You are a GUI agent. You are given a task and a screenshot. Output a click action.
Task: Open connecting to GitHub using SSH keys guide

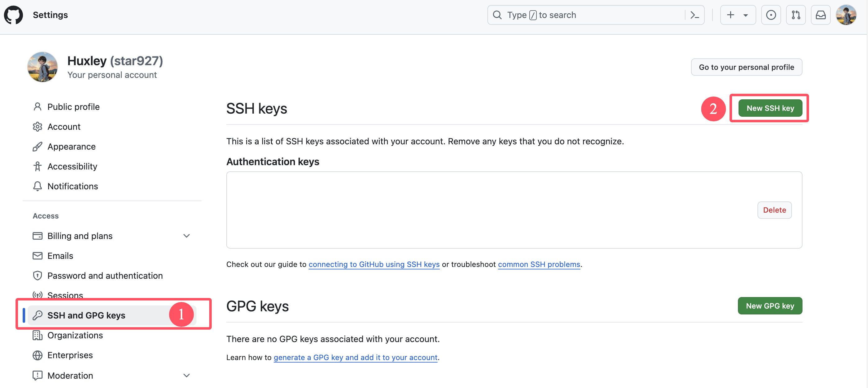coord(374,264)
